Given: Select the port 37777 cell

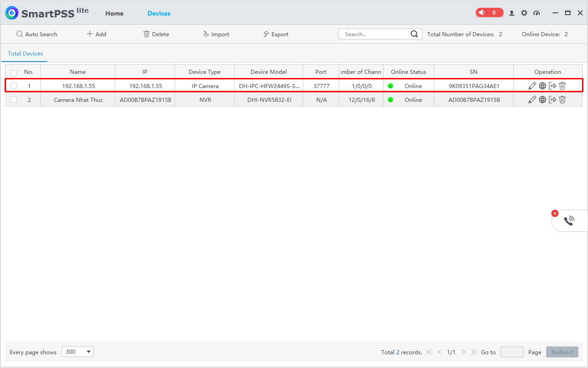Looking at the screenshot, I should 321,86.
